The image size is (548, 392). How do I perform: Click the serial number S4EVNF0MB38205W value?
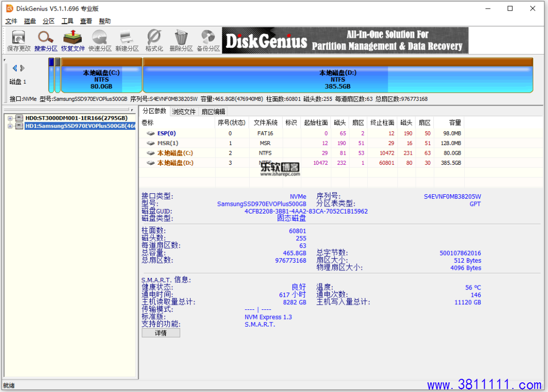(x=452, y=196)
